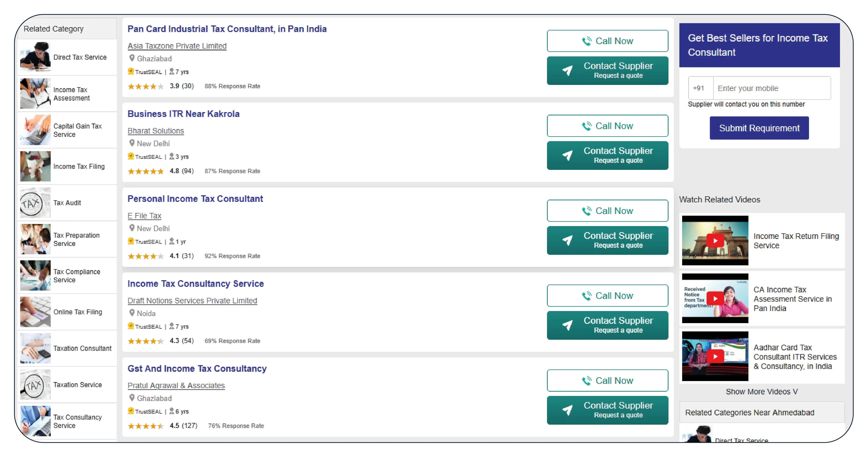Contact Supplier for Personal Income Tax Consultant
The image size is (868, 457).
pos(607,240)
